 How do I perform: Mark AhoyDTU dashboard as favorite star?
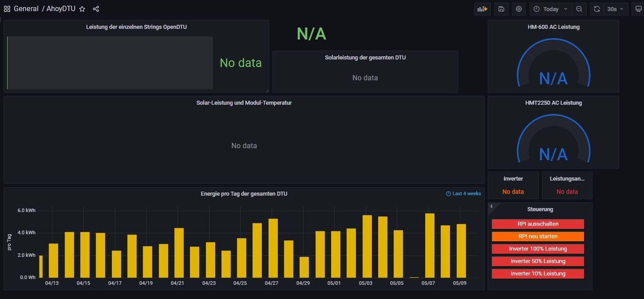click(x=82, y=9)
